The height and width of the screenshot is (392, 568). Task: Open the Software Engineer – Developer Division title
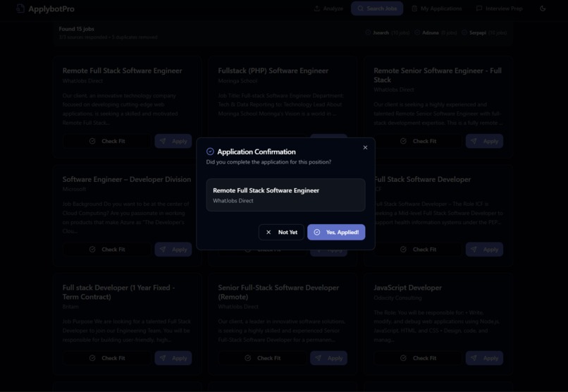pos(126,179)
